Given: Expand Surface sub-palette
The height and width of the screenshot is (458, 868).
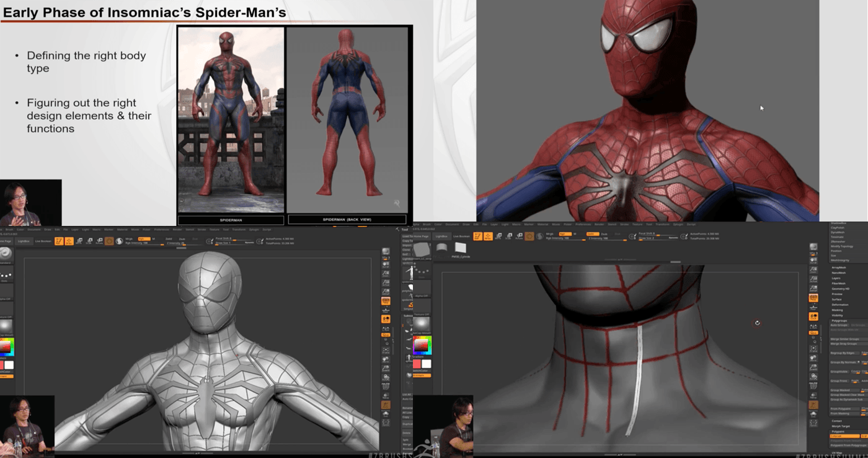Looking at the screenshot, I should 836,299.
